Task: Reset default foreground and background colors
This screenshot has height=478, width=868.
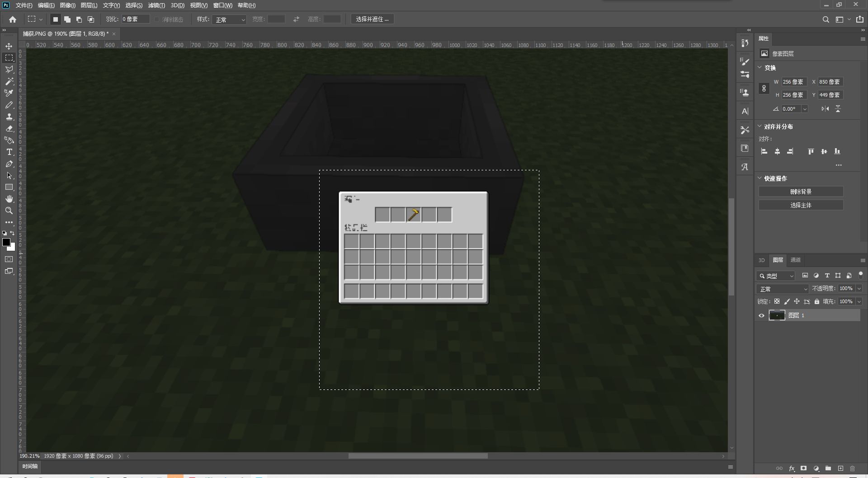Action: point(5,233)
